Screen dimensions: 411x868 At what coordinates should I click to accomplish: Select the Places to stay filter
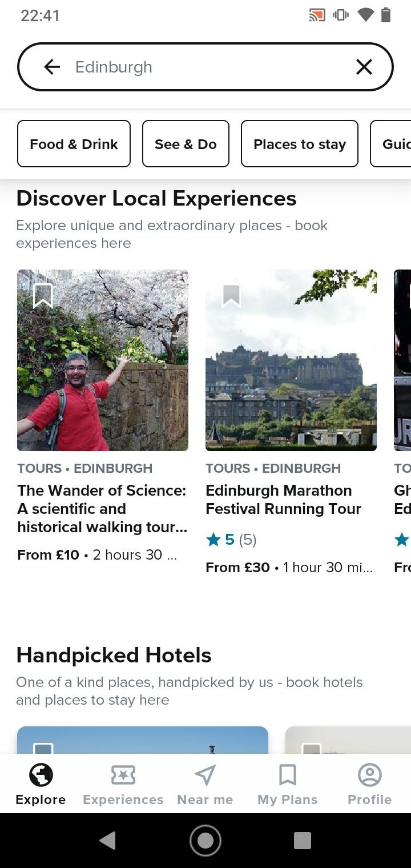coord(300,144)
